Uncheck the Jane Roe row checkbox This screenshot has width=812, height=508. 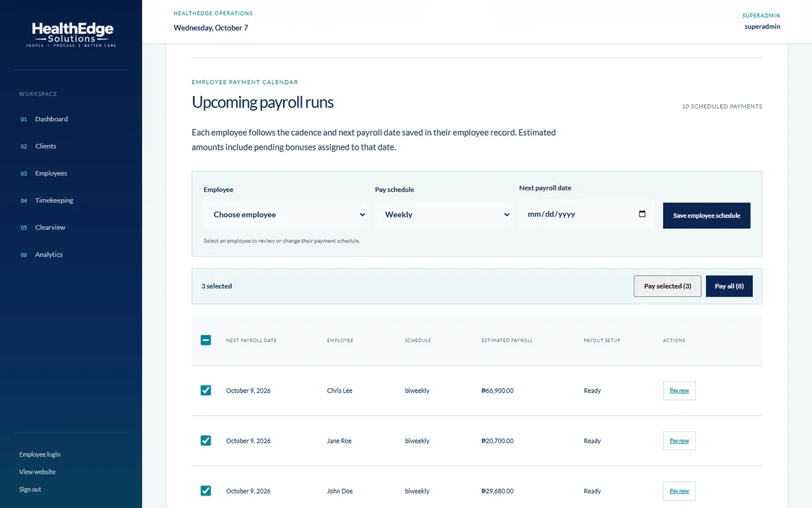(x=206, y=441)
